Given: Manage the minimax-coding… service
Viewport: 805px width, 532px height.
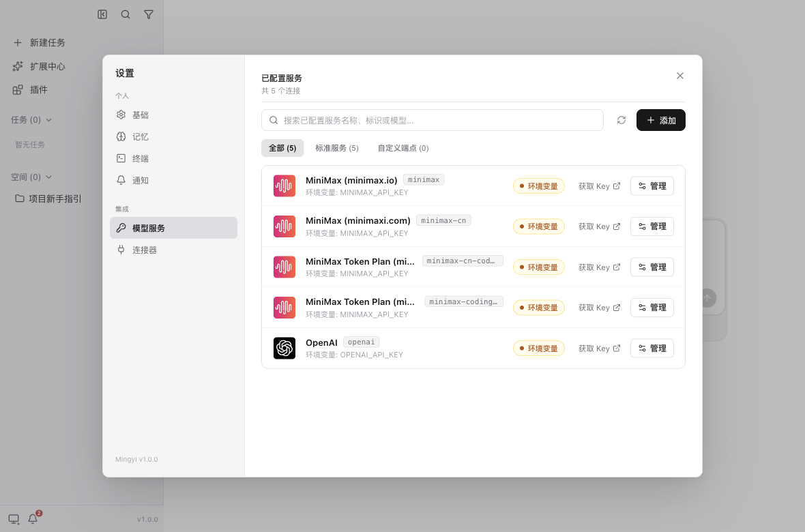Looking at the screenshot, I should click(652, 308).
